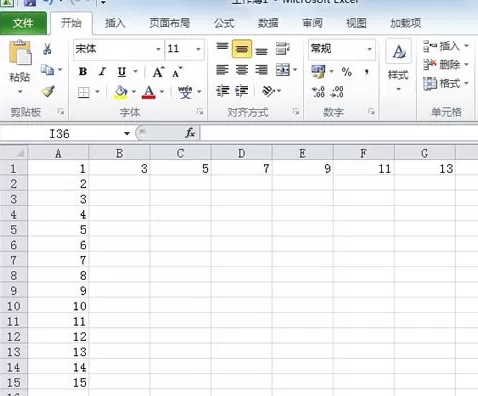This screenshot has width=478, height=396.
Task: Expand the merge cells dropdown arrow
Action: 295,70
